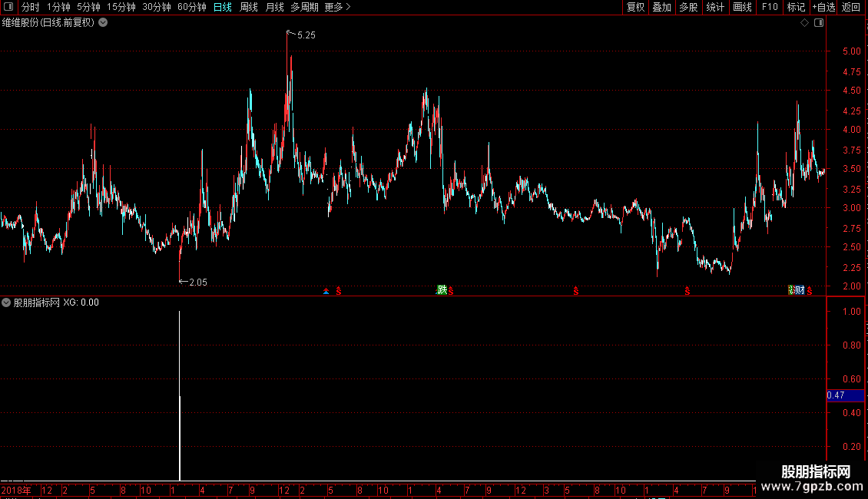The image size is (868, 499).
Task: Click the 复权 button
Action: [635, 7]
